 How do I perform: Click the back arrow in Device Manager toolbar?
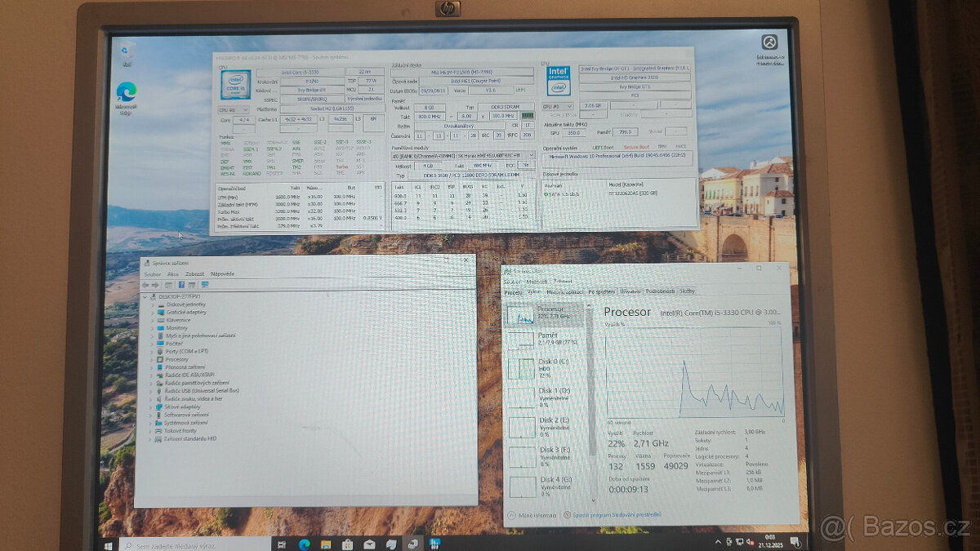tap(147, 285)
